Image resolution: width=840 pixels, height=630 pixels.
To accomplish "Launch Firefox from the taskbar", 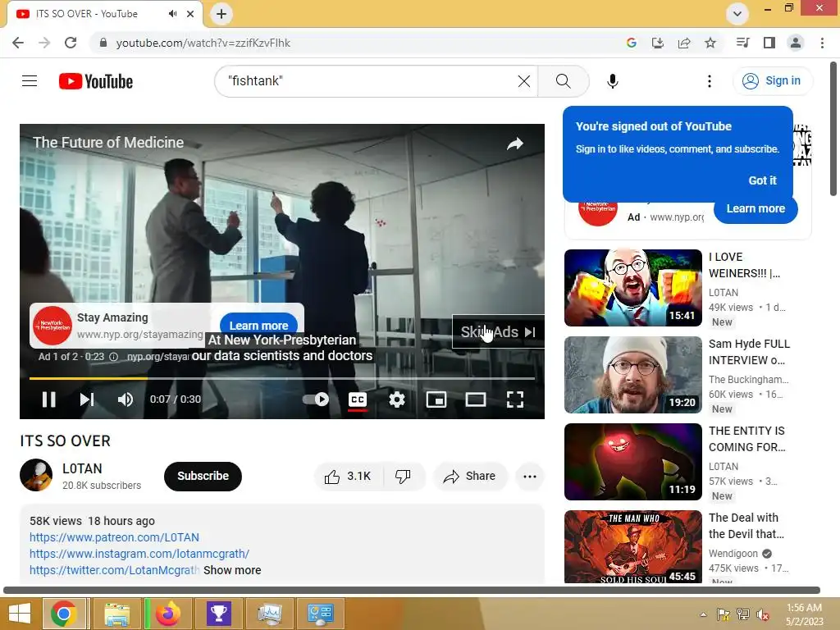I will pyautogui.click(x=168, y=614).
